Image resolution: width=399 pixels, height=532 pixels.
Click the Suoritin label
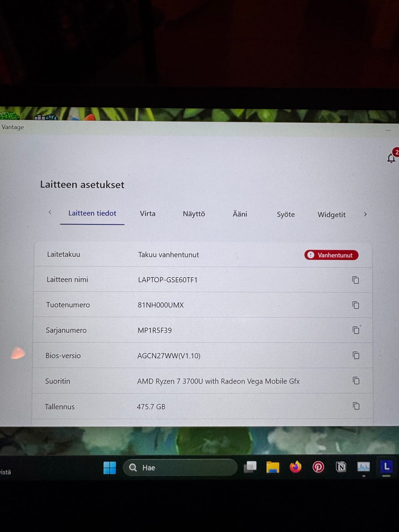[x=57, y=381]
